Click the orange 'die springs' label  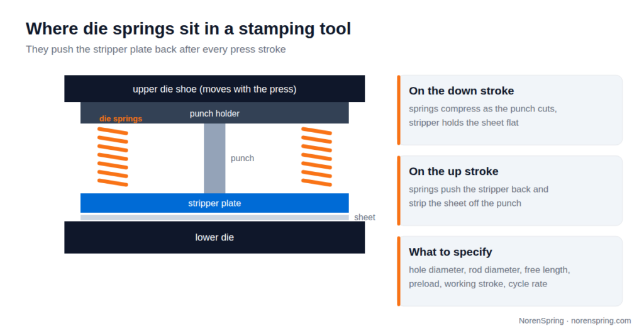coord(121,118)
